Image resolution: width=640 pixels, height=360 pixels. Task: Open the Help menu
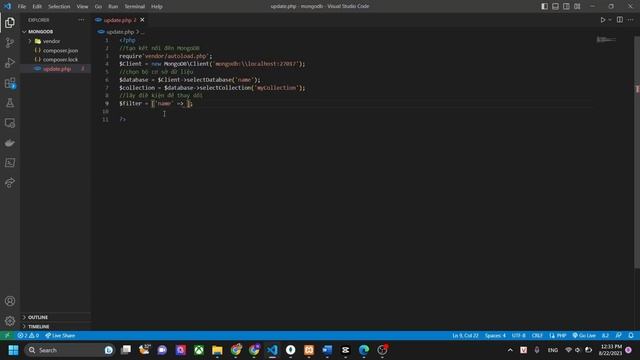157,7
